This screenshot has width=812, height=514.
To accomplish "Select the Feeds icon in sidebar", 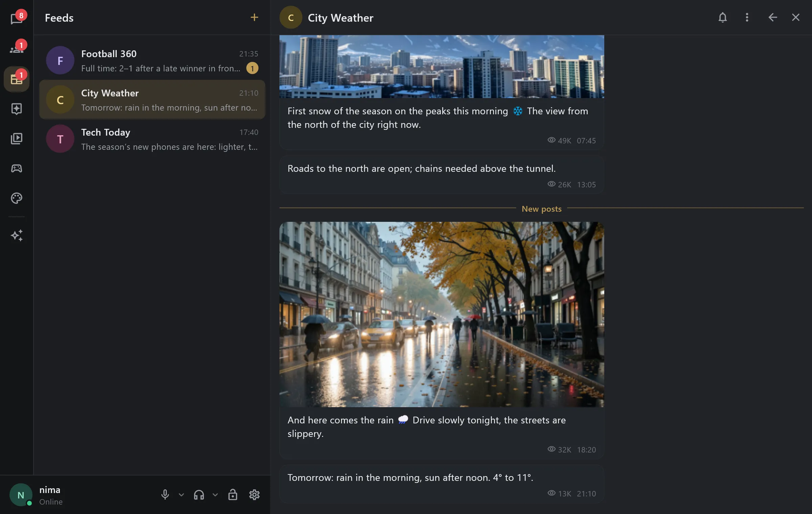I will pyautogui.click(x=17, y=79).
